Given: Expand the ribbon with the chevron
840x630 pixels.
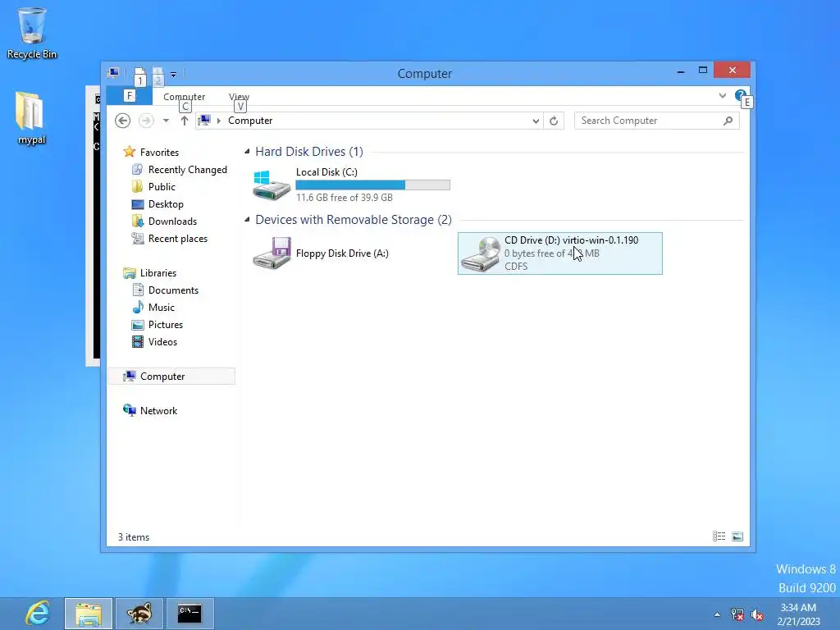Looking at the screenshot, I should point(722,96).
